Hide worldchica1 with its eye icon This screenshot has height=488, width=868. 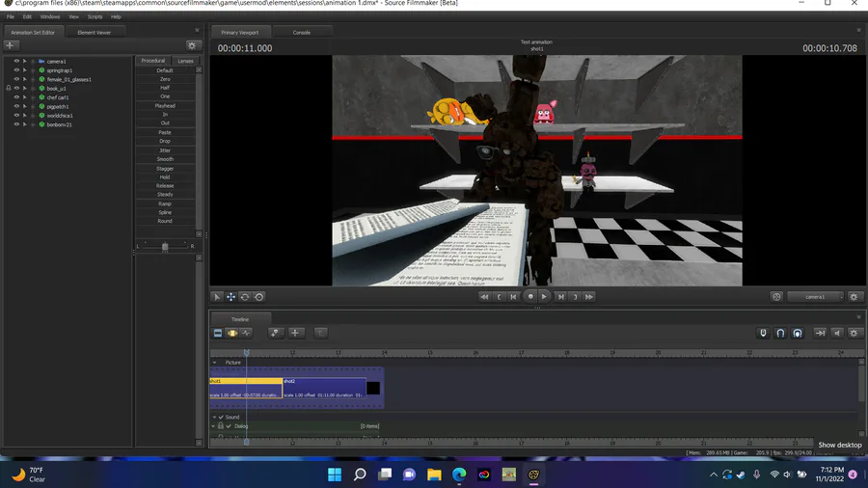click(x=16, y=115)
